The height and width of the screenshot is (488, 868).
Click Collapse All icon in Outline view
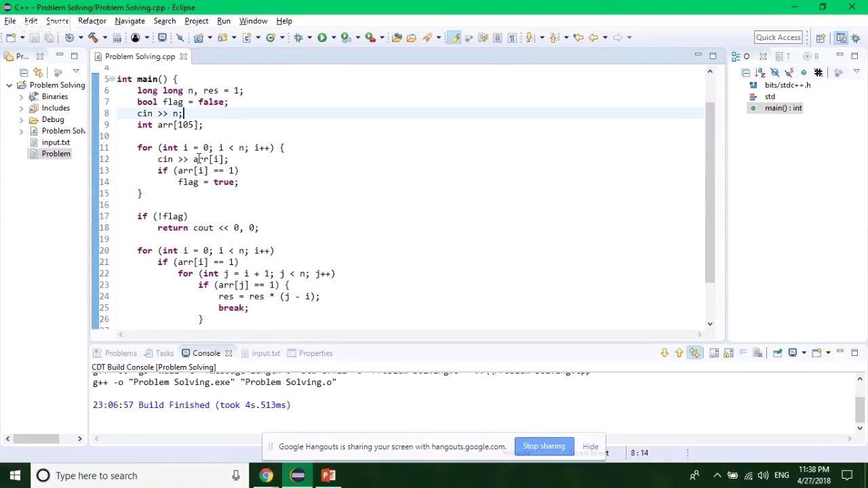pos(746,72)
